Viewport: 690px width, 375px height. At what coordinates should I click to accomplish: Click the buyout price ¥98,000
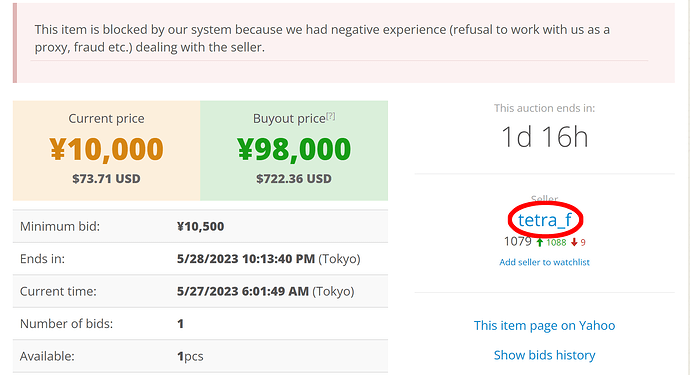pyautogui.click(x=294, y=149)
